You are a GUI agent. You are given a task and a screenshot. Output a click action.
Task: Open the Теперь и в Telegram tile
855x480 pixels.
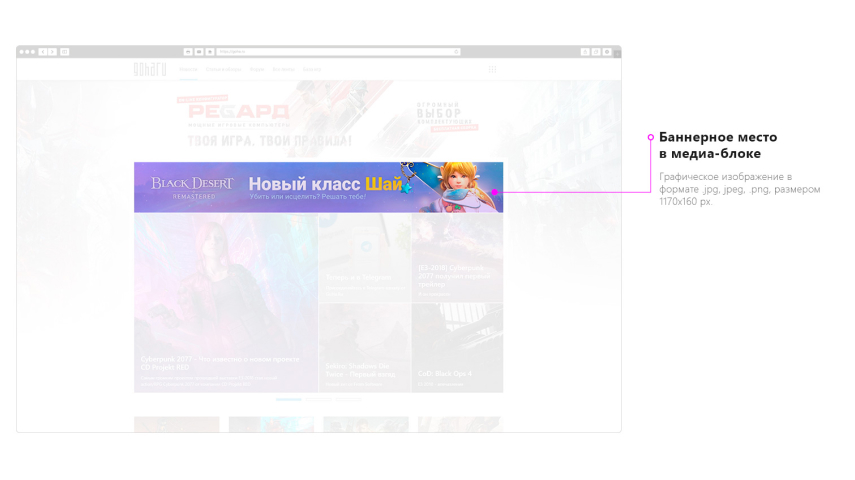pos(365,257)
